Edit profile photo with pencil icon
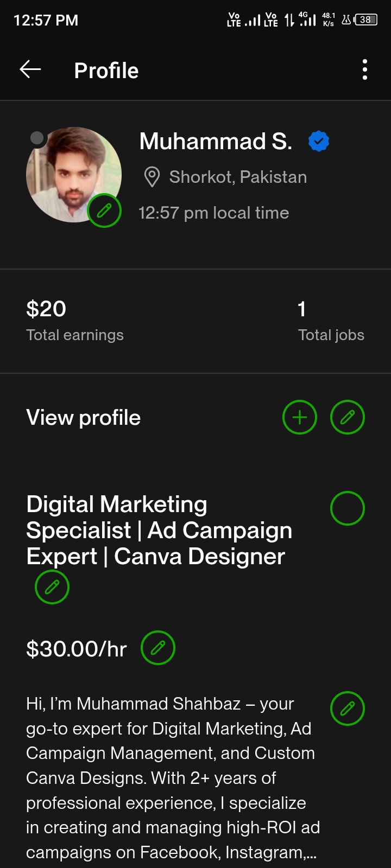 [x=104, y=210]
